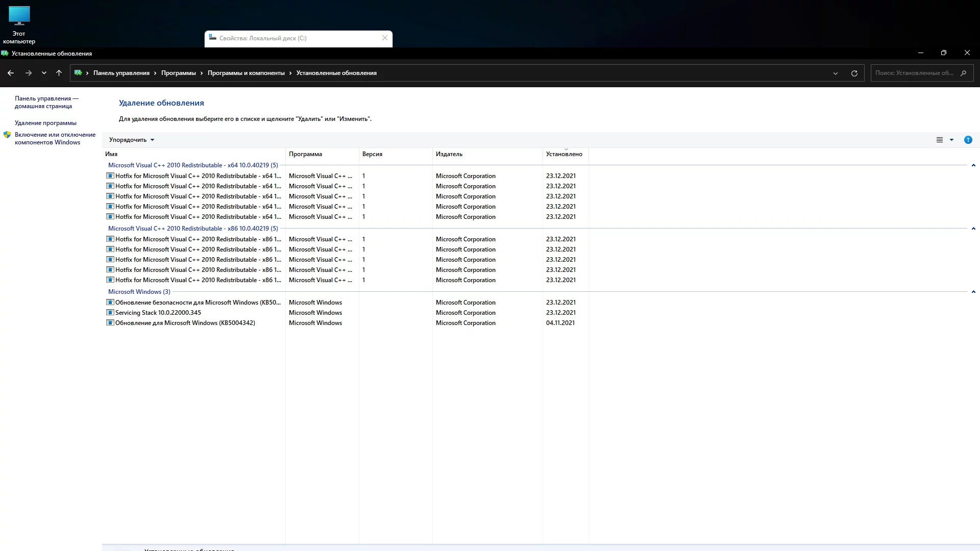
Task: Open previous locations dropdown in address bar
Action: (836, 73)
